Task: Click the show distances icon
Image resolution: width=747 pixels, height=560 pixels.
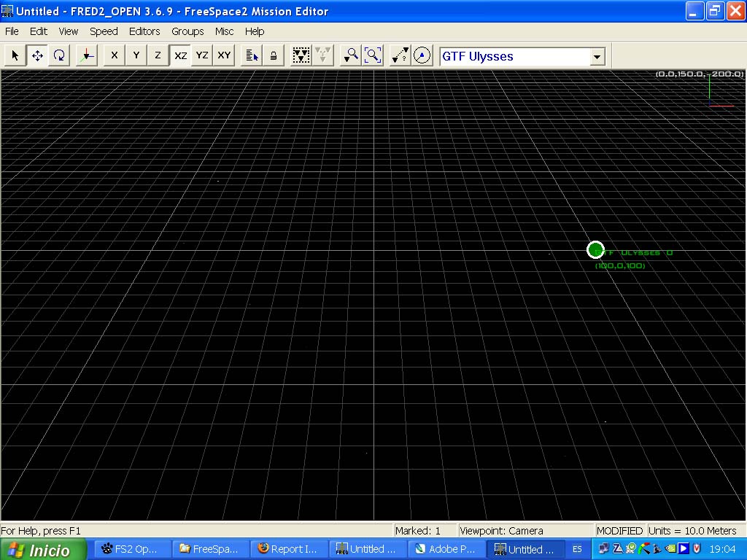Action: point(400,55)
